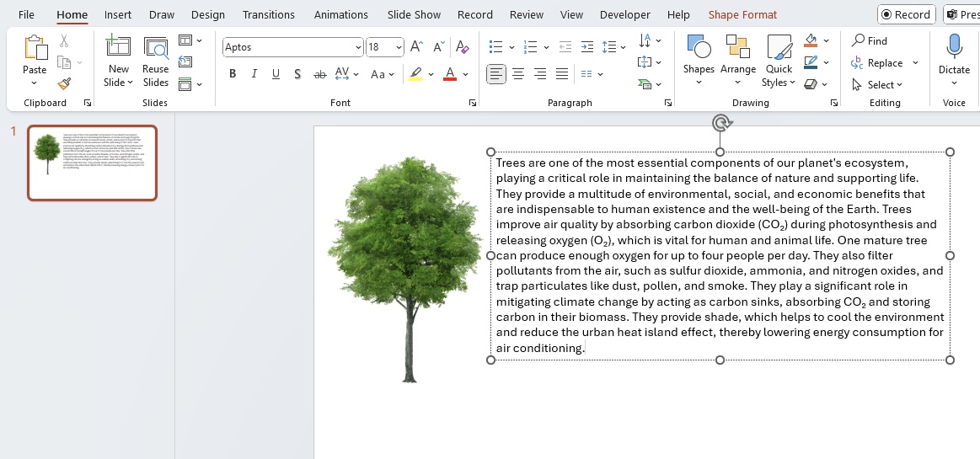The image size is (980, 459).
Task: Click the Replace icon
Action: click(x=858, y=62)
